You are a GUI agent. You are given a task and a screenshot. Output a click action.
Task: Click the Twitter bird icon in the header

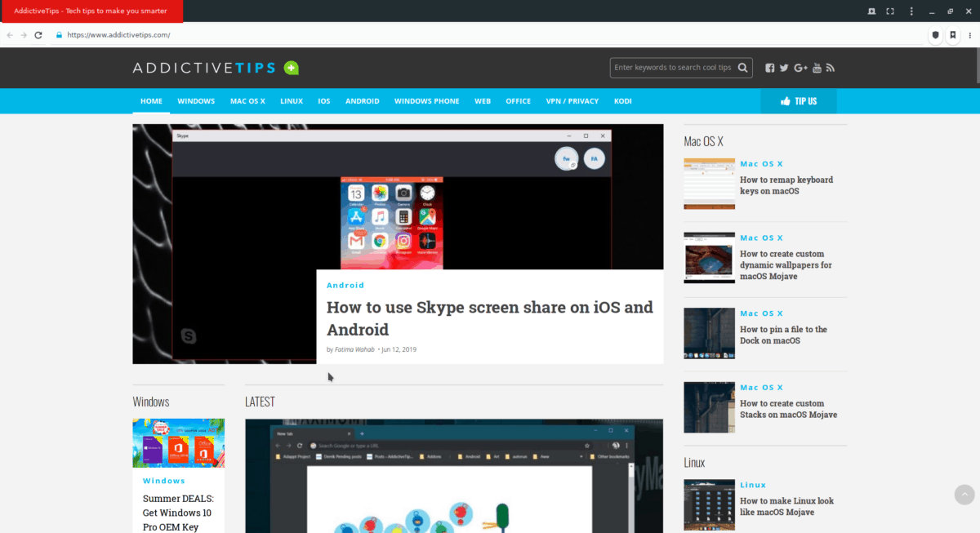click(x=784, y=68)
